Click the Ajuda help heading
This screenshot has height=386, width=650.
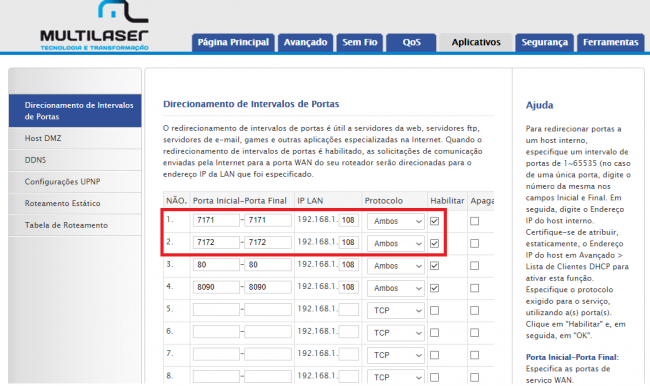(539, 105)
